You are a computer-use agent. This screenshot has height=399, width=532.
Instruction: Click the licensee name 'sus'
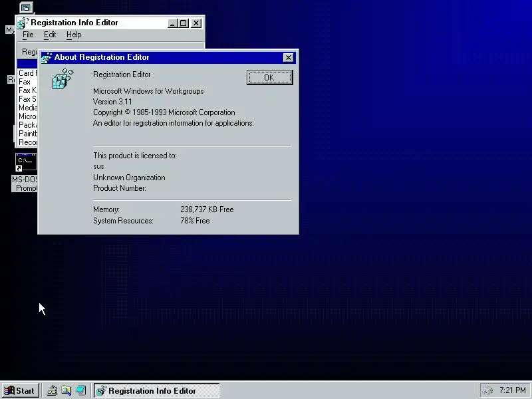(x=98, y=167)
